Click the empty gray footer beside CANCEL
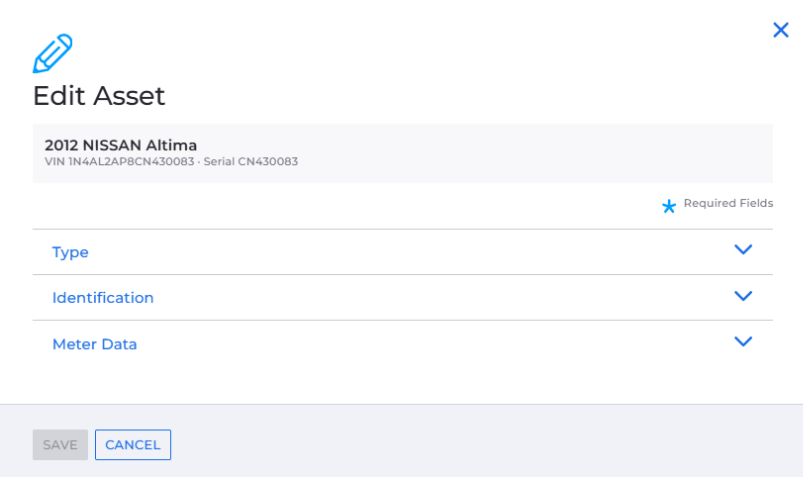811x482 pixels. [465, 445]
